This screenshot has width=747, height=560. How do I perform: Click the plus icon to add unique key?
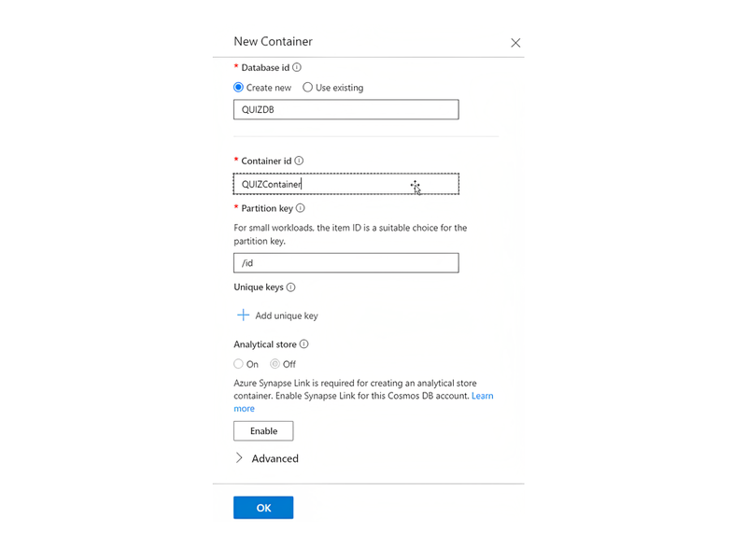[x=243, y=315]
